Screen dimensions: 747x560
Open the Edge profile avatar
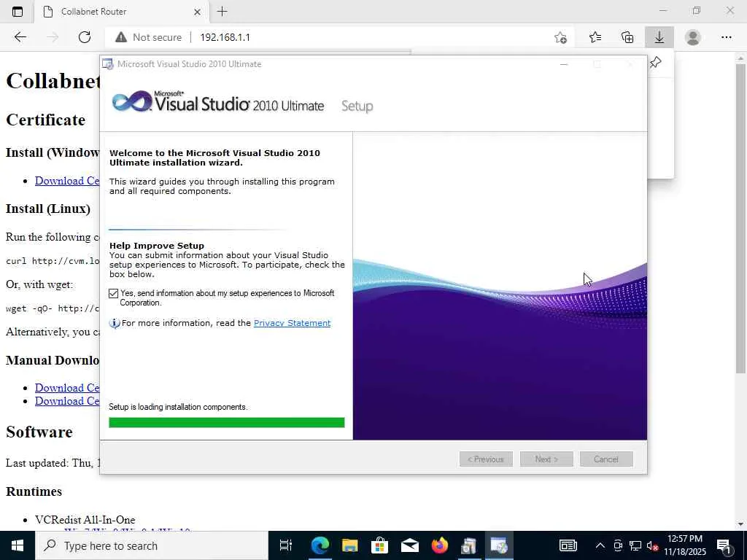click(x=693, y=37)
